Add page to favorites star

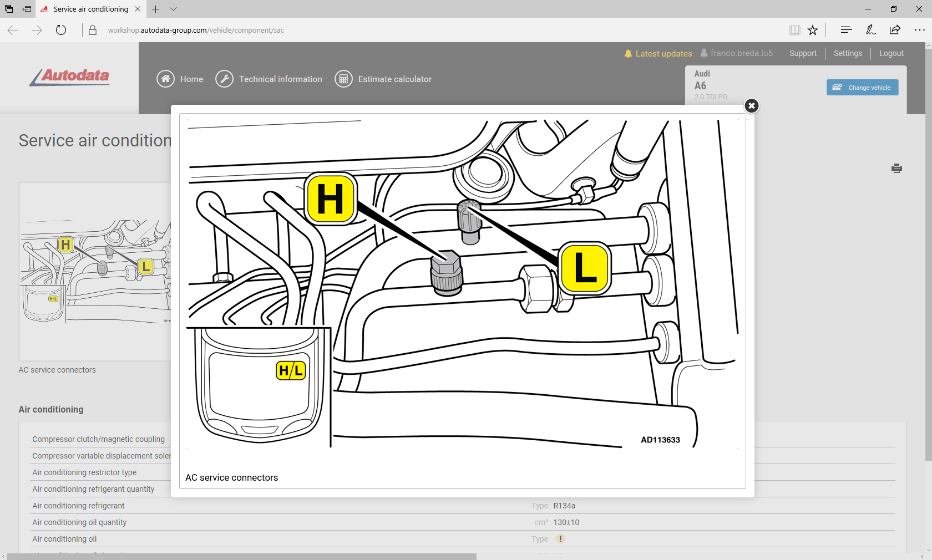click(x=813, y=30)
